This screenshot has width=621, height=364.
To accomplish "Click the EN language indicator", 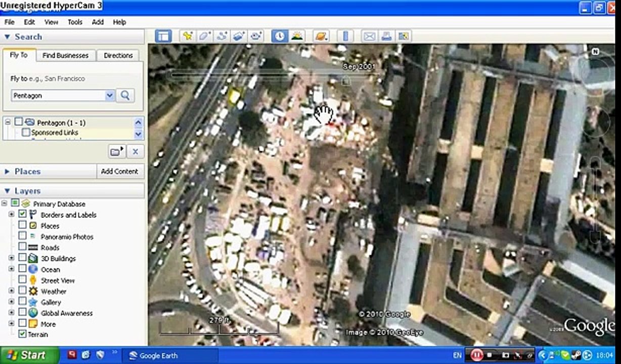I will (x=457, y=355).
